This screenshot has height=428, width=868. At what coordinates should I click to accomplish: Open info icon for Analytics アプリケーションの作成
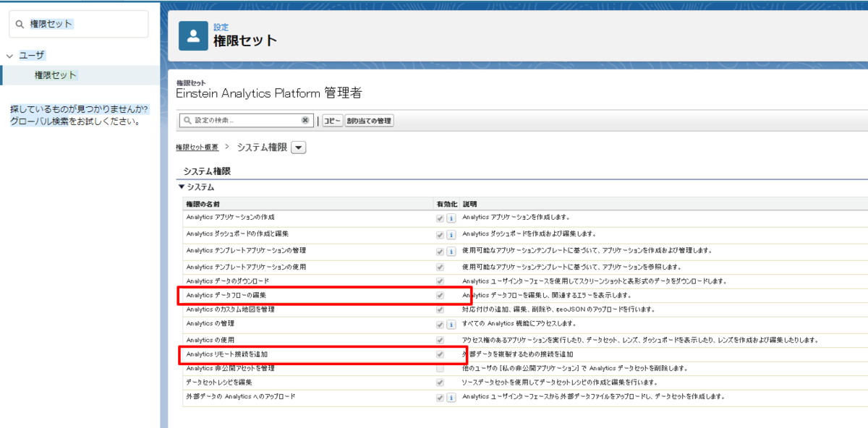pos(450,218)
